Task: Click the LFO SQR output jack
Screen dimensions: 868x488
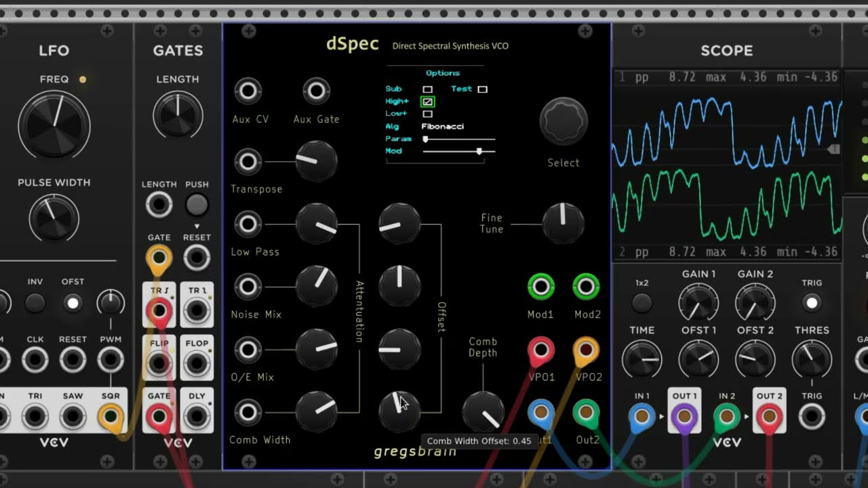Action: click(x=111, y=415)
